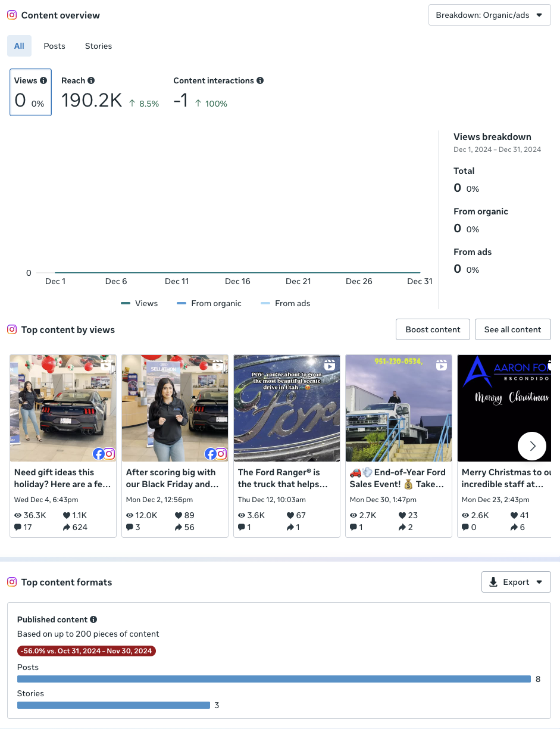Toggle the From ads legend series
Screen dimensions: 560x729
pos(286,303)
